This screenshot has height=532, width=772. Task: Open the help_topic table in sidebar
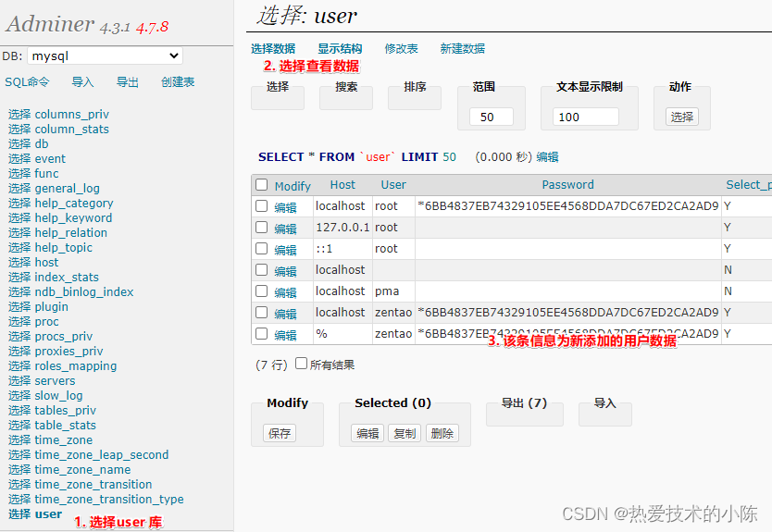64,248
